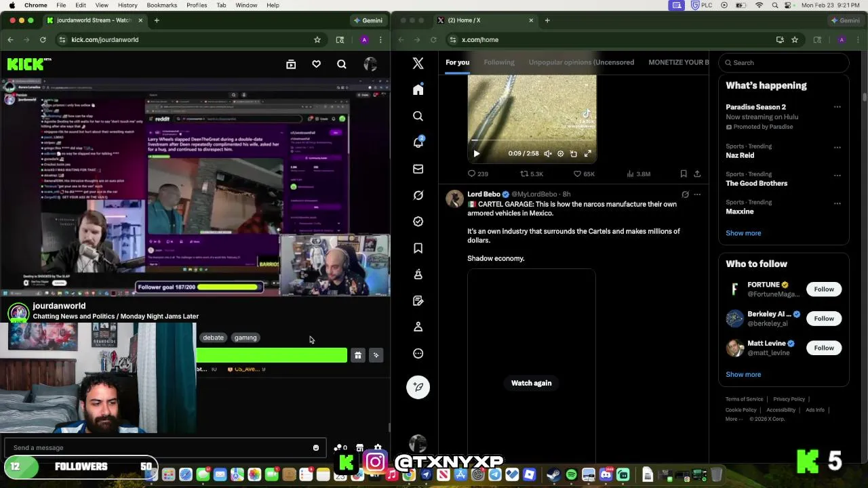The width and height of the screenshot is (868, 488).
Task: Follow the Berkeley AI account
Action: [824, 319]
